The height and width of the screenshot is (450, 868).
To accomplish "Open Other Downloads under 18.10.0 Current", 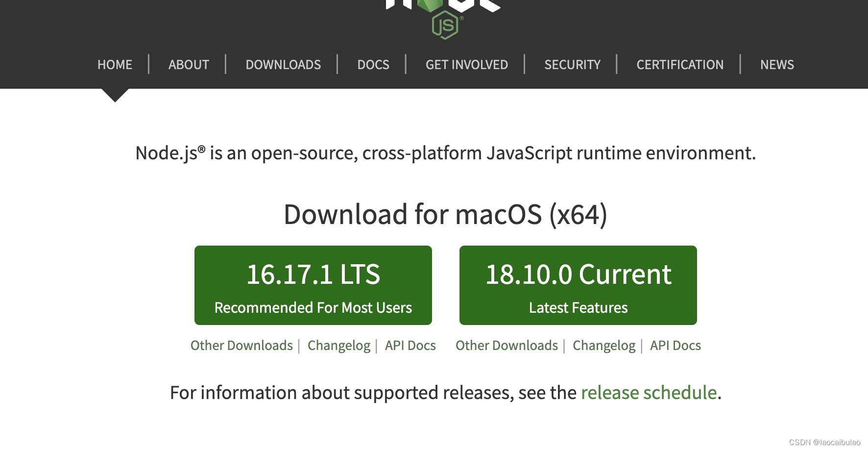I will (x=506, y=346).
